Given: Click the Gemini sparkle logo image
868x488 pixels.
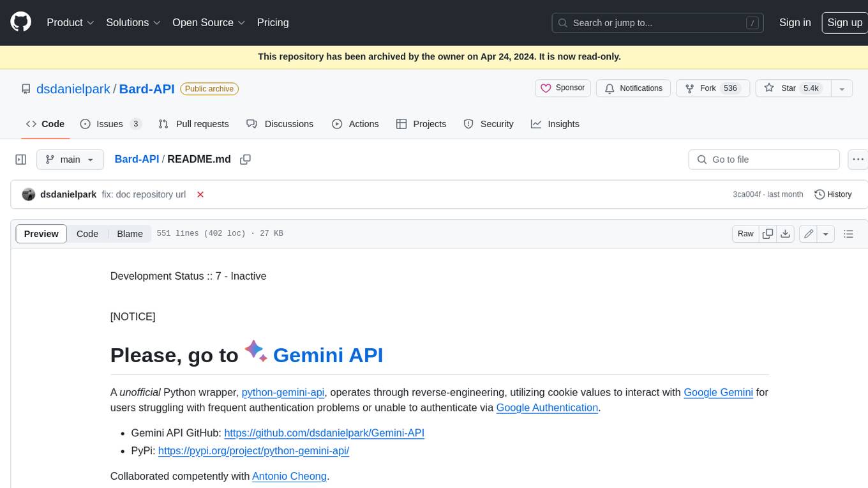Looking at the screenshot, I should (x=256, y=351).
